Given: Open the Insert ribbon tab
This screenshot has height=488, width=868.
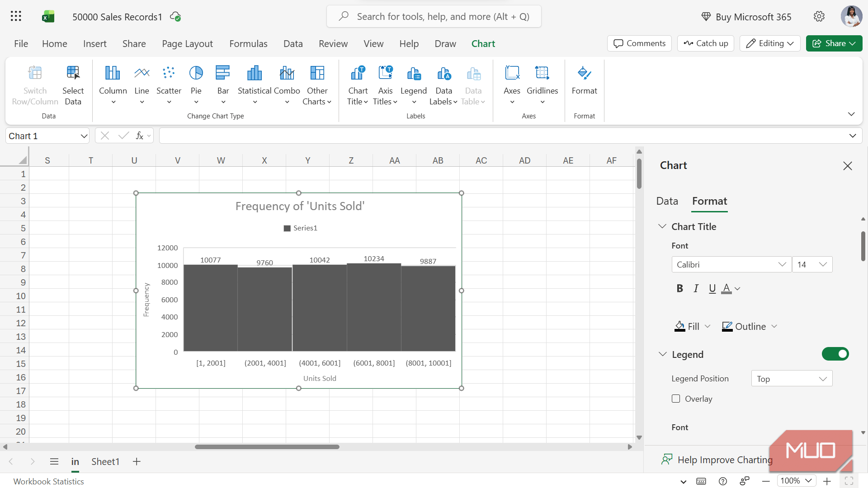Looking at the screenshot, I should point(94,43).
